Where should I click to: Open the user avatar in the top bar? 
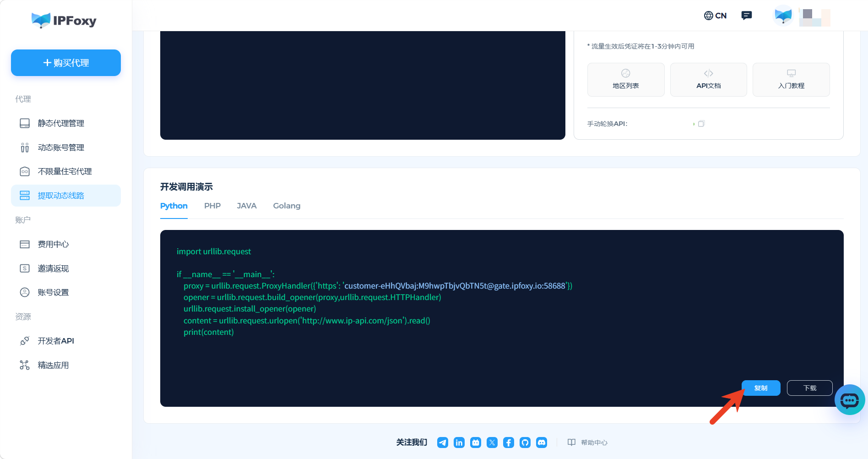click(x=783, y=16)
